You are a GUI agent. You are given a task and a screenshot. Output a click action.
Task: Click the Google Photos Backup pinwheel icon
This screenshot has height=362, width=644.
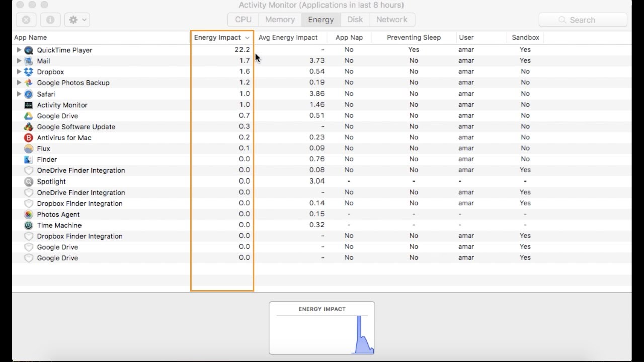(x=29, y=83)
